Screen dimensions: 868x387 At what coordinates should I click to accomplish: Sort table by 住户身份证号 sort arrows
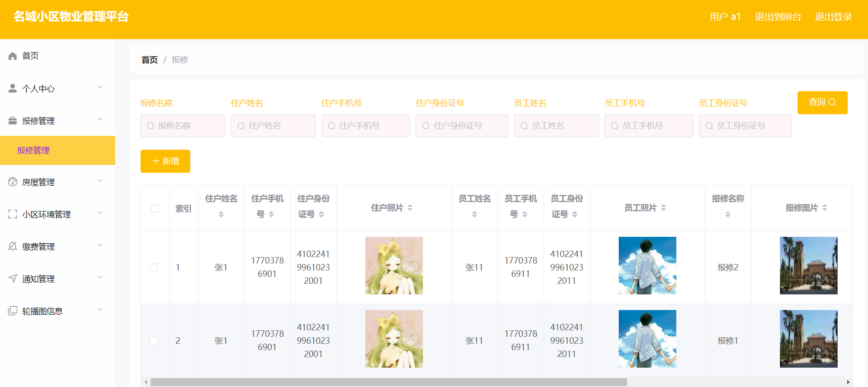click(322, 214)
